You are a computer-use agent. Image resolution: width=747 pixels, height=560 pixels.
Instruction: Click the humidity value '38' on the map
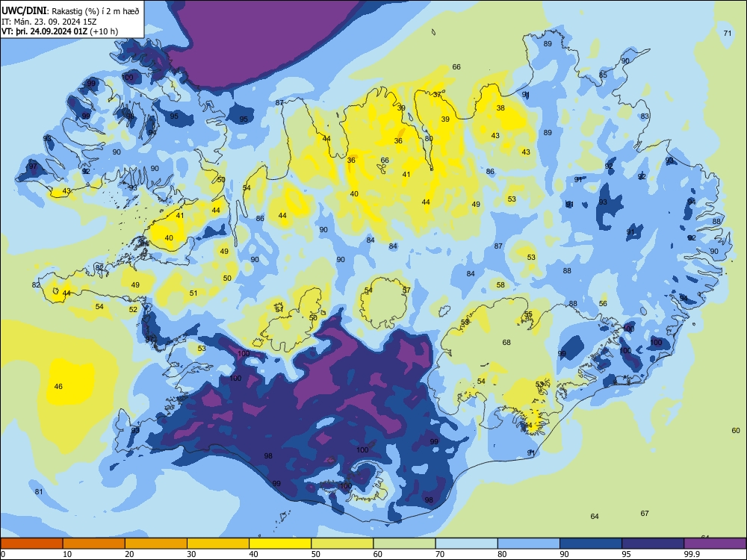pos(500,108)
